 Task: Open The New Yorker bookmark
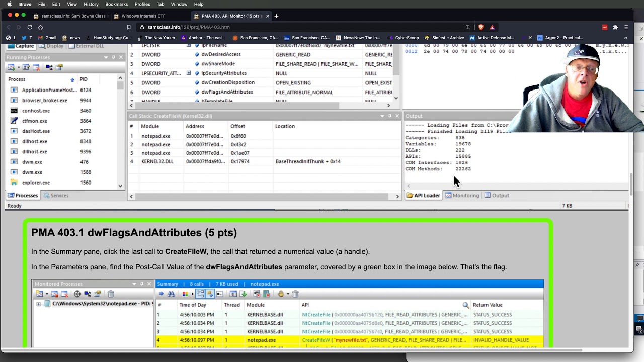(156, 38)
